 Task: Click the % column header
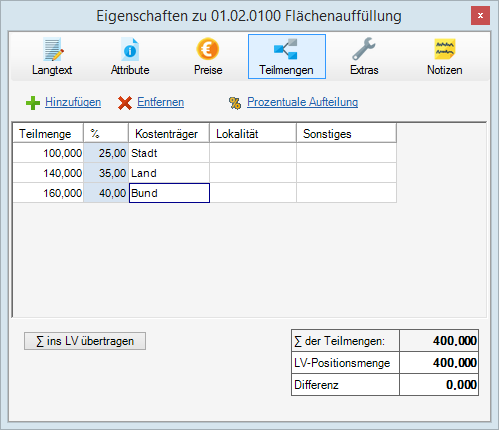pyautogui.click(x=106, y=134)
